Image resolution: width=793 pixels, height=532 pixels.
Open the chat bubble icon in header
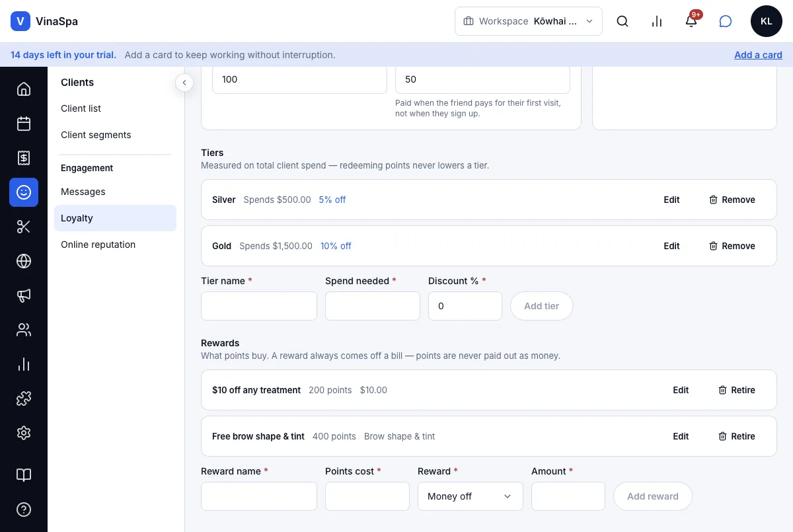point(726,21)
